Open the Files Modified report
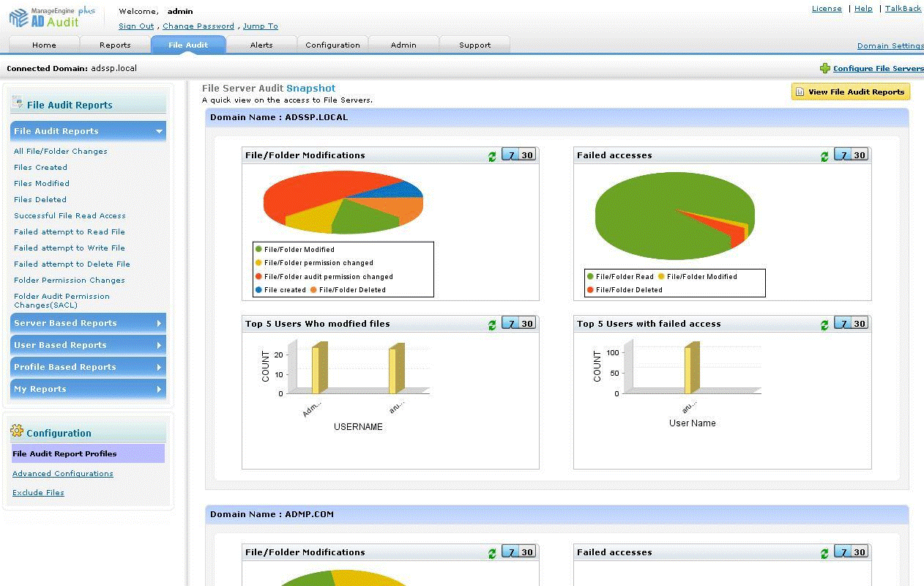924x586 pixels. [x=42, y=184]
